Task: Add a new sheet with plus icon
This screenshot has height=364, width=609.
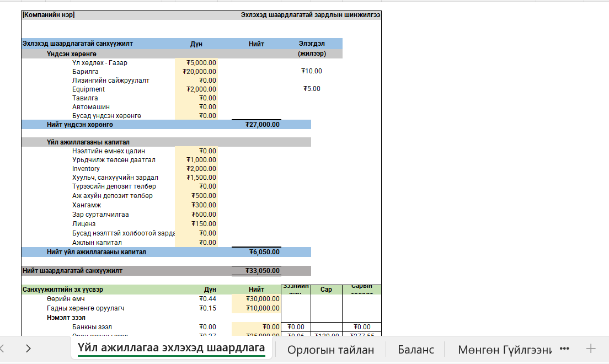Action: 591,349
